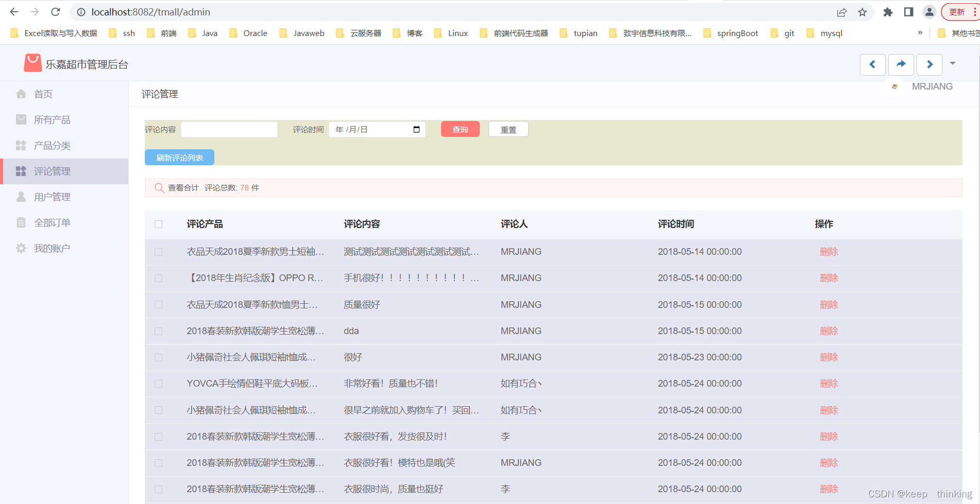The image size is (980, 504).
Task: Click the person icon beside 用户管理
Action: [21, 197]
